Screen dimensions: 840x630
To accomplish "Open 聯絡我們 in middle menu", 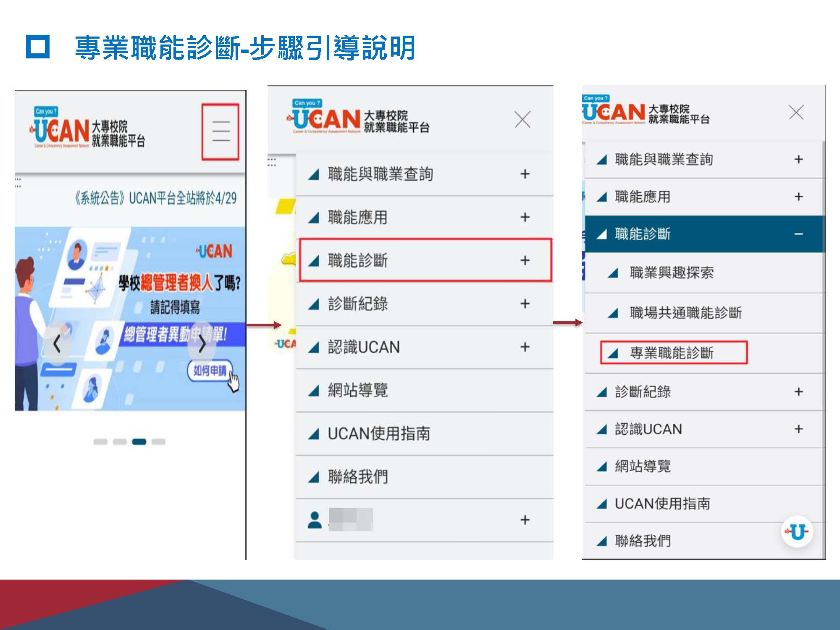I will pyautogui.click(x=357, y=477).
